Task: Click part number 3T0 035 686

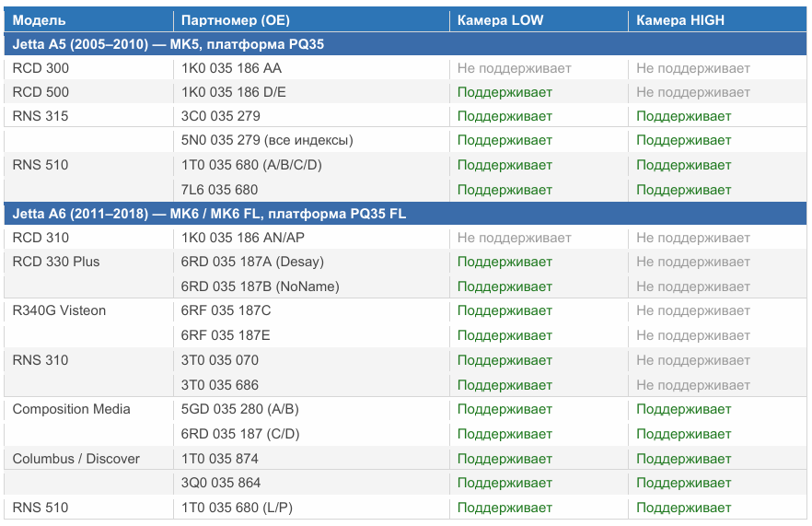Action: 219,385
